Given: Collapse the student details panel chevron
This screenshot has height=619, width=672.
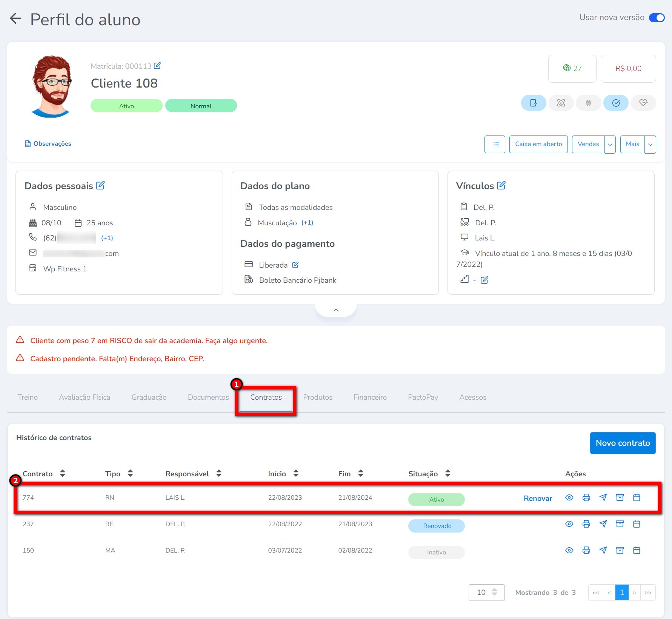Looking at the screenshot, I should [x=336, y=310].
